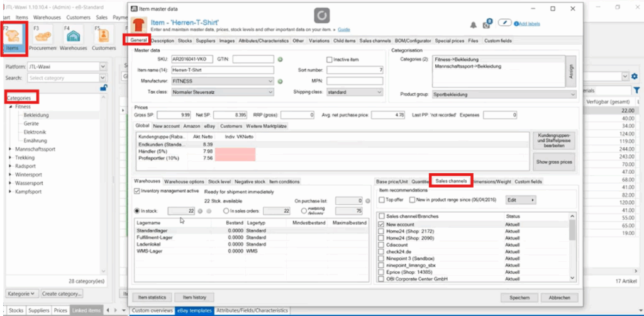This screenshot has height=316, width=644.
Task: Click the camera icon with badge
Action: [x=487, y=25]
